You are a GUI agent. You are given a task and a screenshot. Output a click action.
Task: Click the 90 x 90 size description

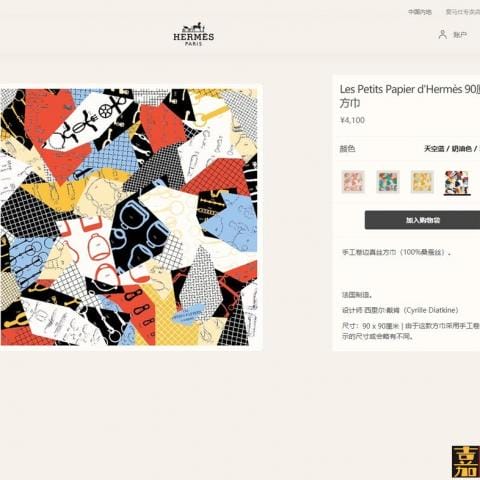(411, 331)
